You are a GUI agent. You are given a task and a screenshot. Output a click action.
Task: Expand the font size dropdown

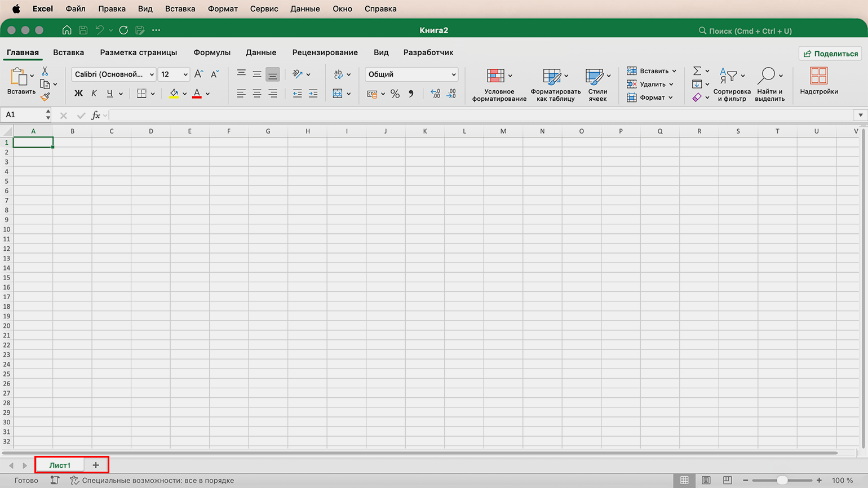185,74
